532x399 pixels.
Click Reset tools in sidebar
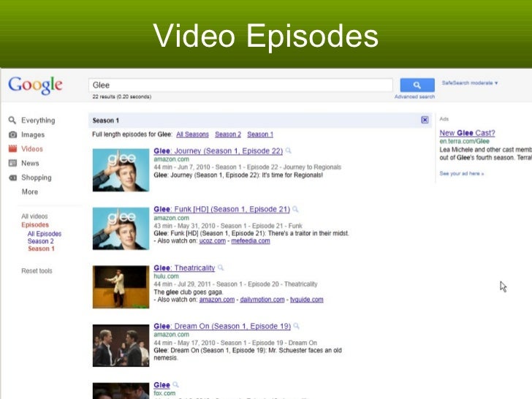(x=37, y=270)
